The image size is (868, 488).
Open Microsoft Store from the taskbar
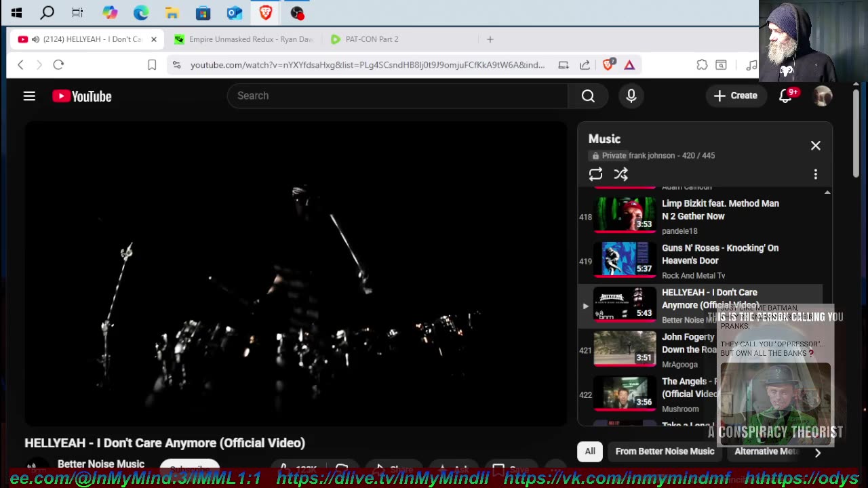point(203,12)
